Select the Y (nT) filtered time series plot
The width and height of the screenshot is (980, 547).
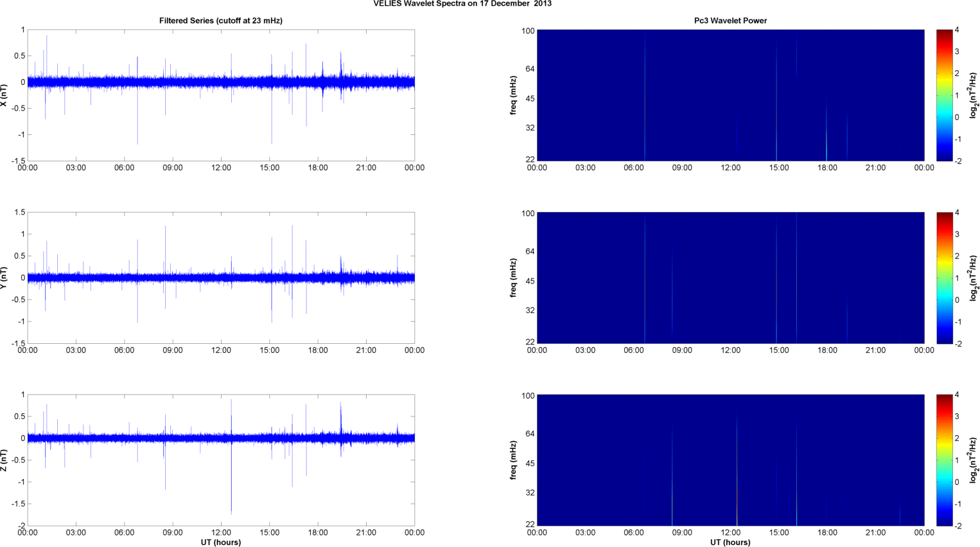coord(221,278)
